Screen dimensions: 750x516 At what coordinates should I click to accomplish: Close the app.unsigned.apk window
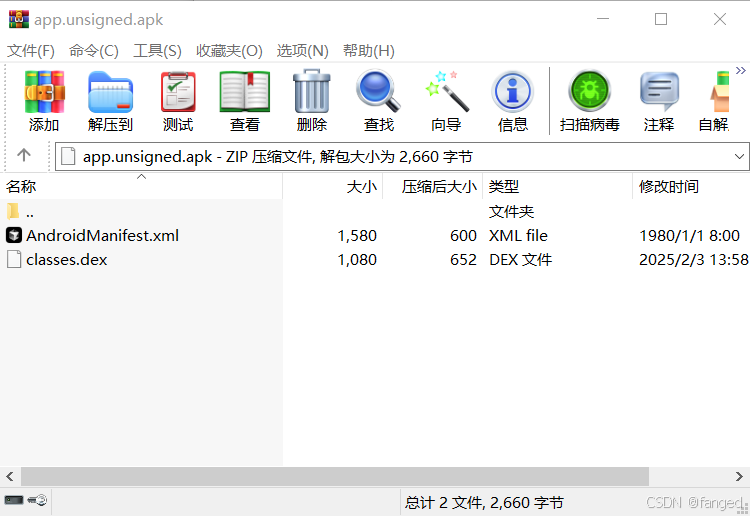(x=720, y=19)
